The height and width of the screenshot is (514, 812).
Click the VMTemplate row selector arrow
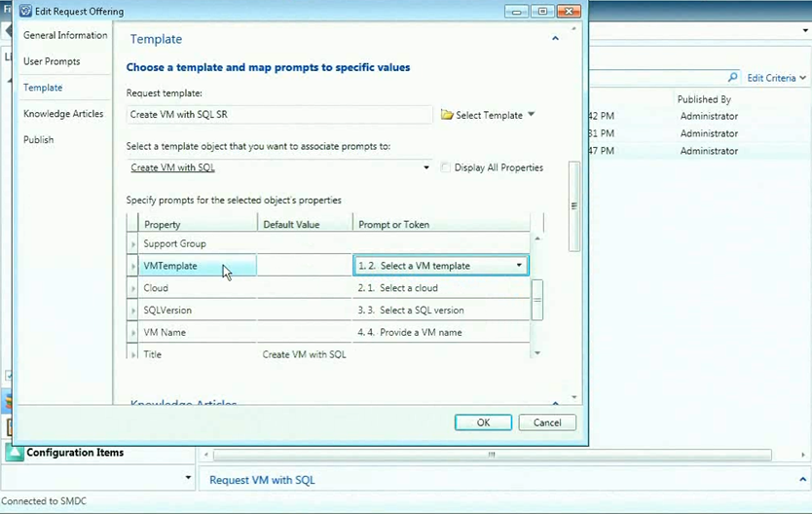pos(133,266)
